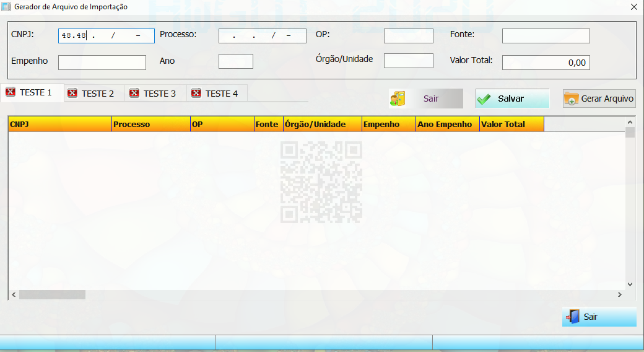This screenshot has width=644, height=352.
Task: Focus the Processo masked input field
Action: (x=263, y=36)
